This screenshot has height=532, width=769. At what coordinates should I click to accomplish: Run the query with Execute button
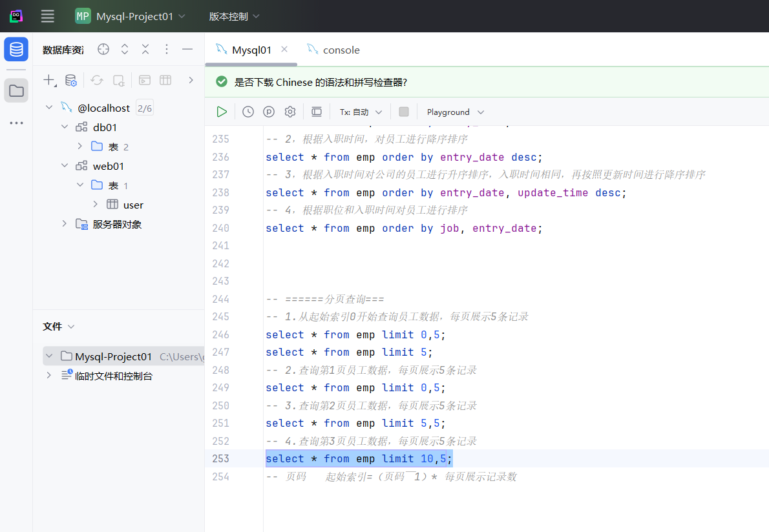click(x=222, y=112)
